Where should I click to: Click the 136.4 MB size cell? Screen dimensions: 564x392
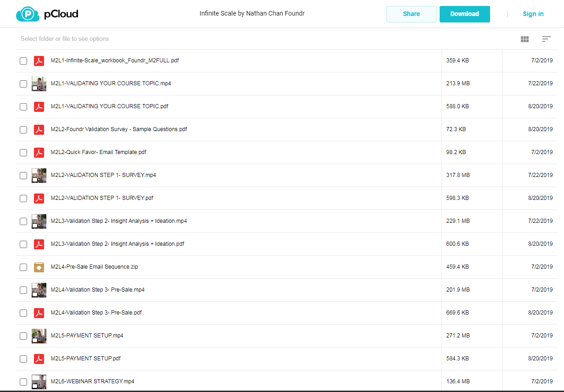click(x=458, y=381)
